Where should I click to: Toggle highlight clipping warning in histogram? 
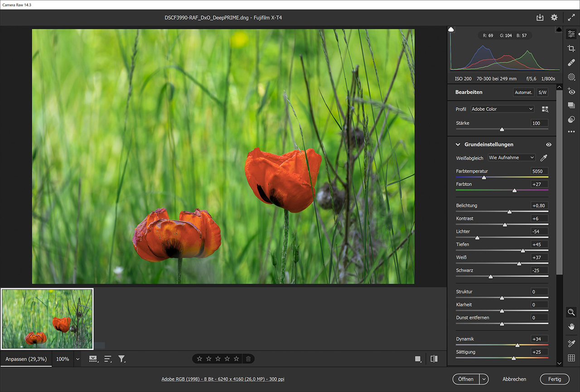(x=559, y=29)
